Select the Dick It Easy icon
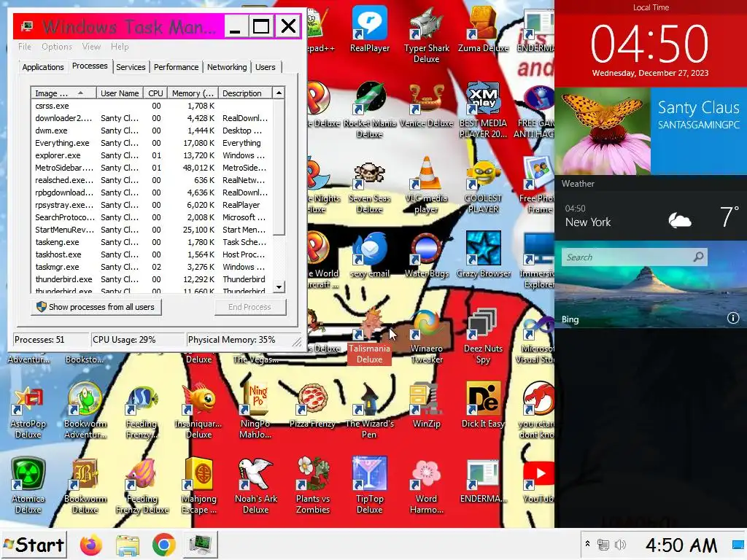Screen dimensions: 747x560 [483, 405]
